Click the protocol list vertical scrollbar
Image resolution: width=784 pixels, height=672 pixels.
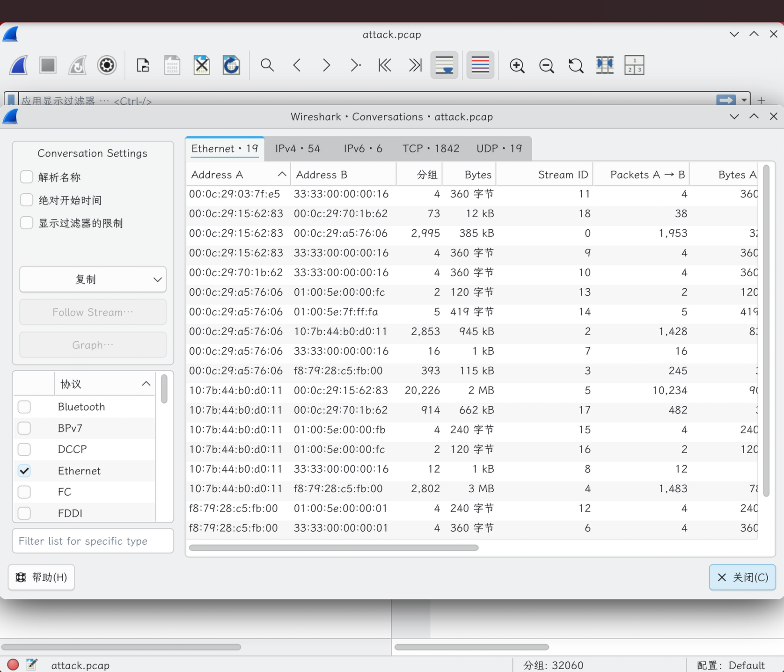point(164,388)
